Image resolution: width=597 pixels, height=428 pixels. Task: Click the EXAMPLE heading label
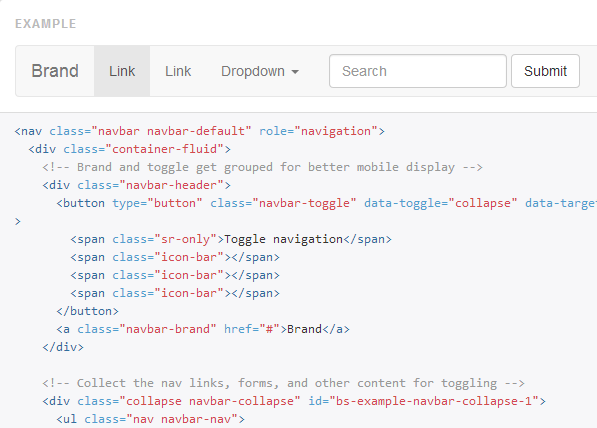pyautogui.click(x=46, y=24)
